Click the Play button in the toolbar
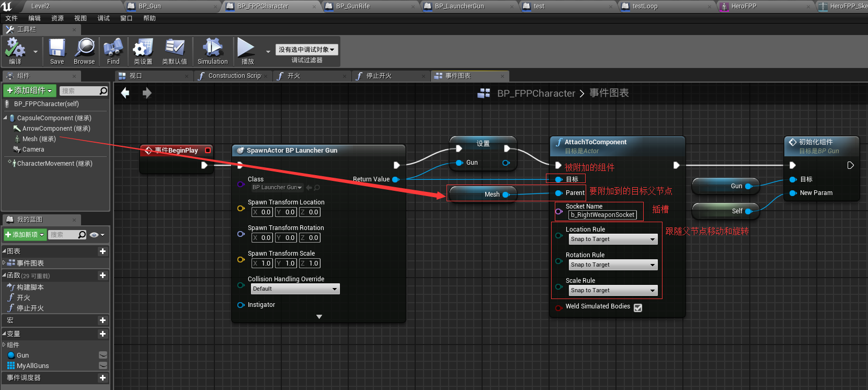This screenshot has width=868, height=390. (246, 48)
